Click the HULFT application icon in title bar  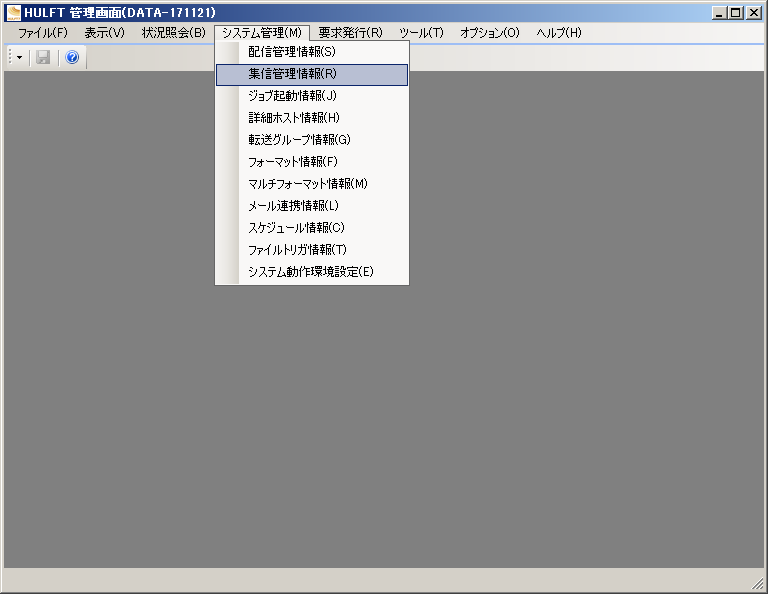click(x=13, y=13)
